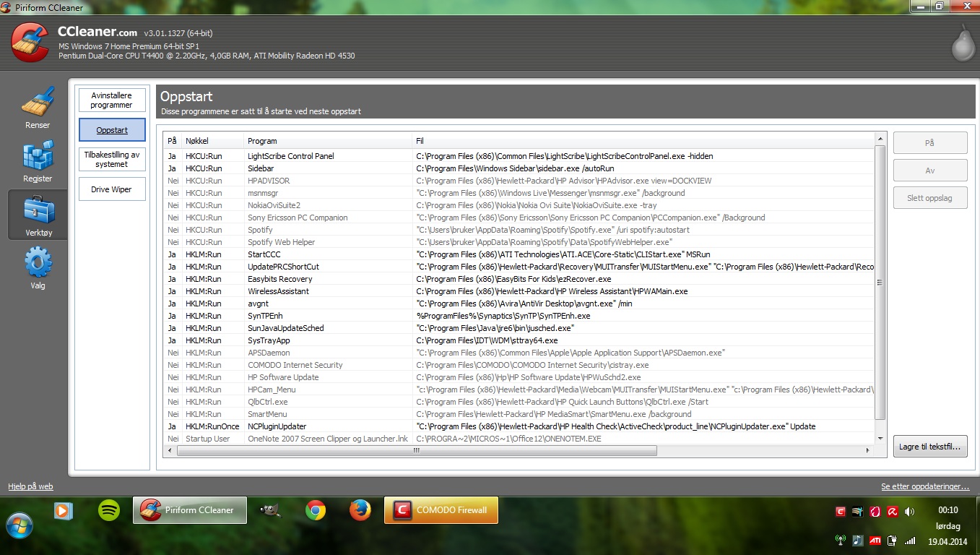980x555 pixels.
Task: Click the Slett oppslag button
Action: click(930, 198)
